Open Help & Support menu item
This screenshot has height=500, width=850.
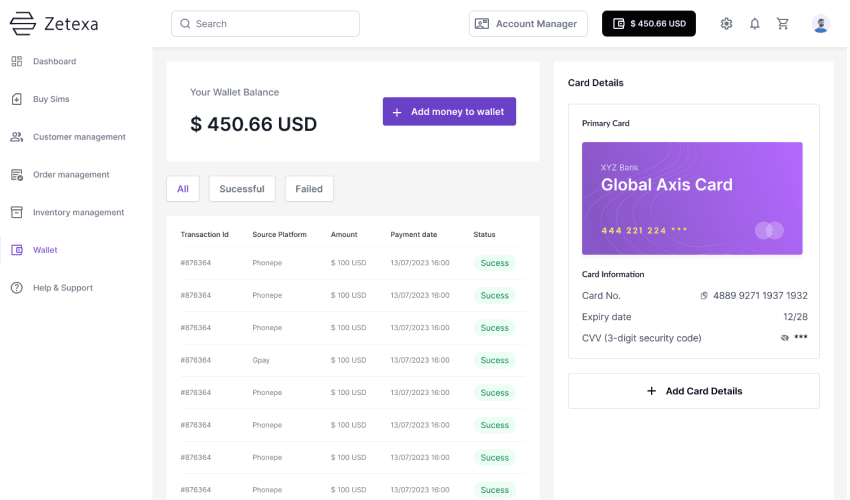click(x=63, y=287)
